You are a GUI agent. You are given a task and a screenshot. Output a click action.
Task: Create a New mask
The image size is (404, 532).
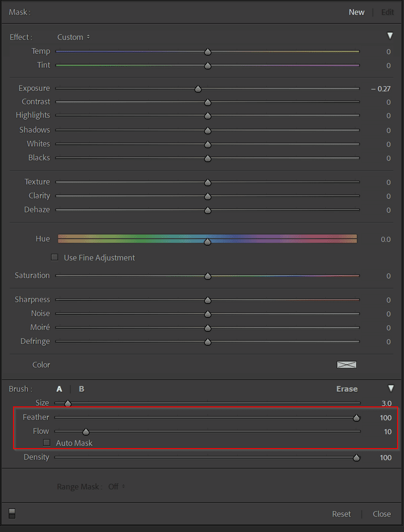point(357,12)
